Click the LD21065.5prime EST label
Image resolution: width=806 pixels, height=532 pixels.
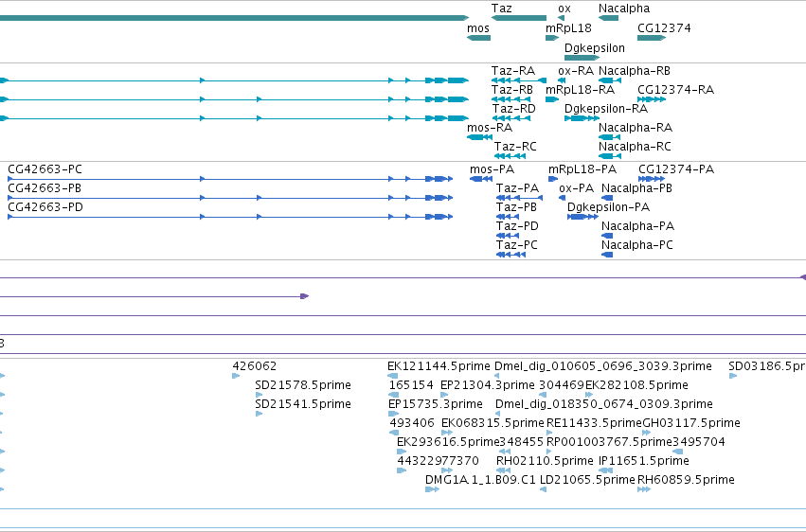point(587,480)
